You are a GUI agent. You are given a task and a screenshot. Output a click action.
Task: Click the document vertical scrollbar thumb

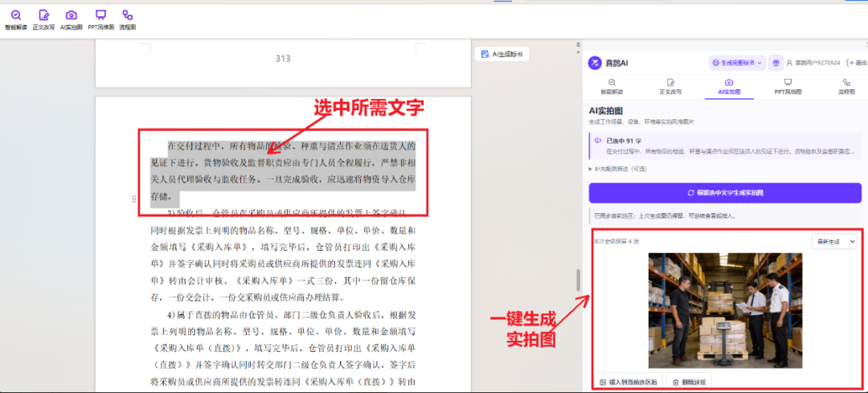coord(579,280)
